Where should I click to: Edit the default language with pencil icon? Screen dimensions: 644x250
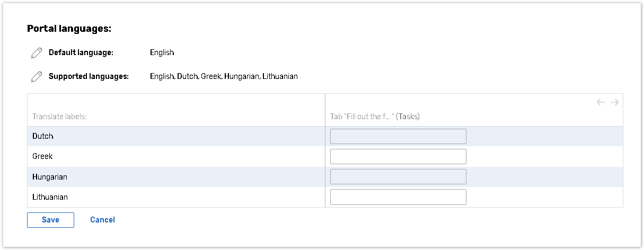(36, 53)
